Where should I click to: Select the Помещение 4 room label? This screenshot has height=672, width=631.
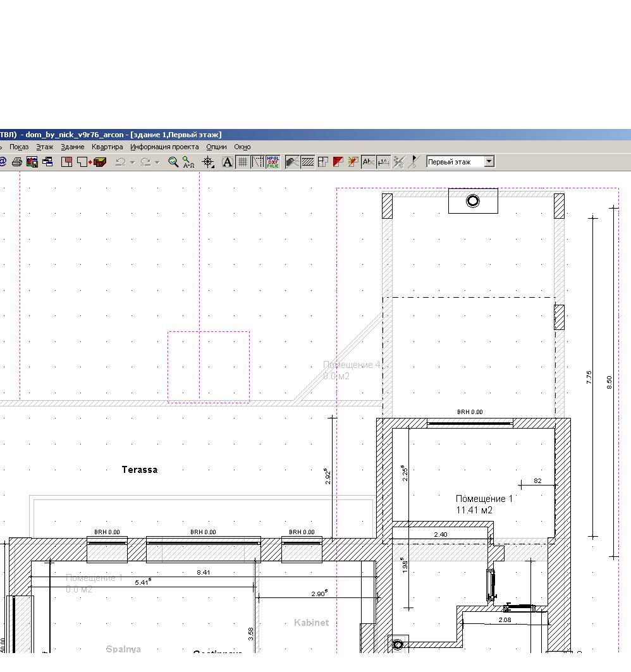coord(352,370)
